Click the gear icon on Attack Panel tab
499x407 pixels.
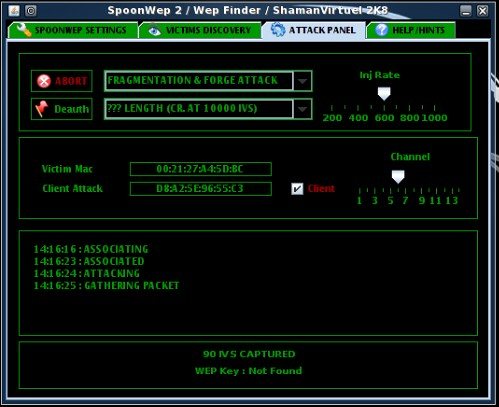click(278, 30)
